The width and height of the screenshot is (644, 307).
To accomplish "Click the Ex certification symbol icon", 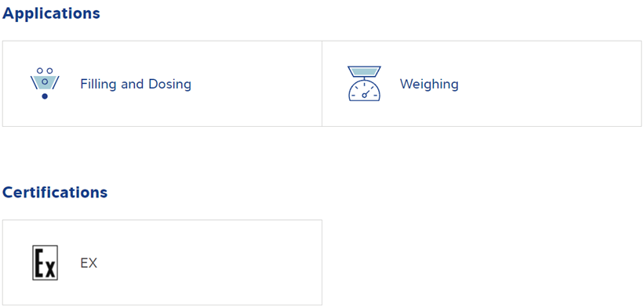I will (x=45, y=262).
